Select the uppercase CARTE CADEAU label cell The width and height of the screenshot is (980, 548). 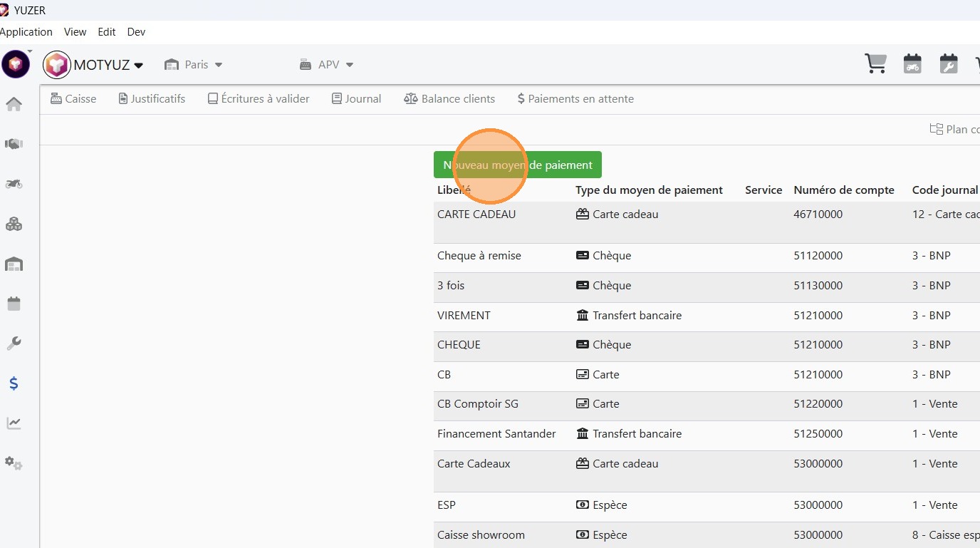click(x=476, y=214)
